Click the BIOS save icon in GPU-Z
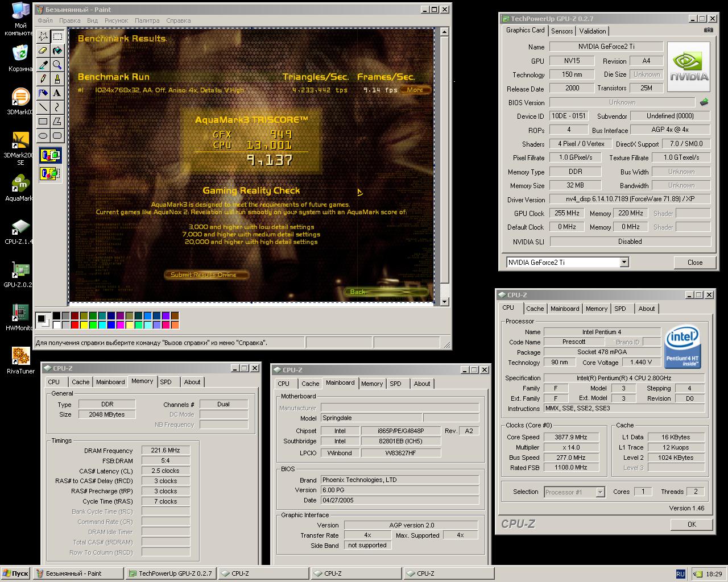Image resolution: width=728 pixels, height=582 pixels. [x=704, y=102]
